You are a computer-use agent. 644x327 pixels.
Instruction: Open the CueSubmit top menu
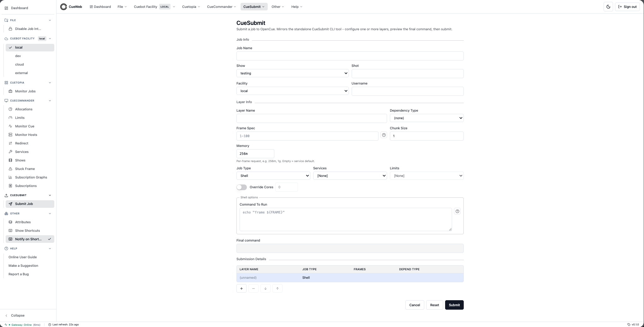(x=254, y=7)
